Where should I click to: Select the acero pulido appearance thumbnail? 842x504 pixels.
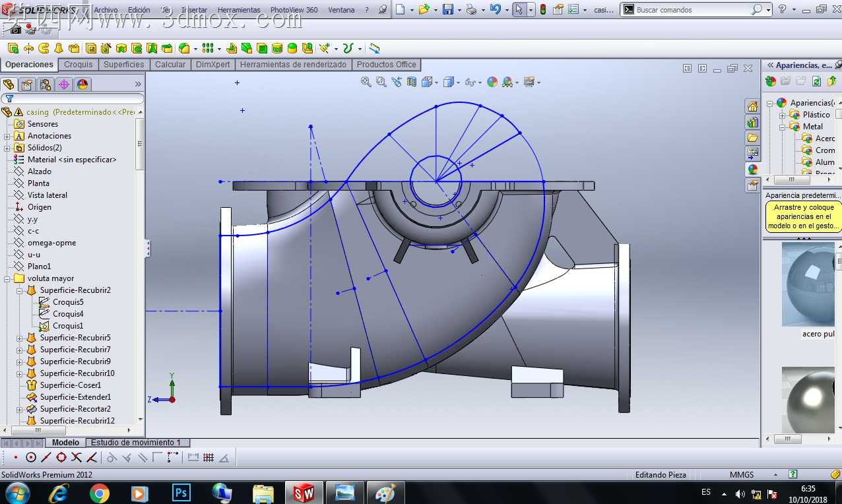[x=808, y=284]
